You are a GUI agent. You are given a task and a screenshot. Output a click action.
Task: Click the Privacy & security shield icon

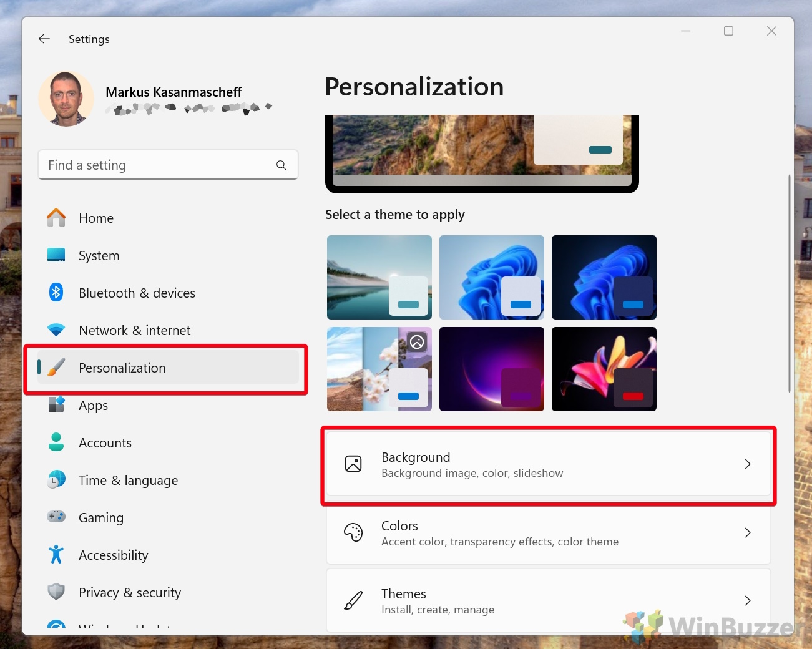coord(56,592)
